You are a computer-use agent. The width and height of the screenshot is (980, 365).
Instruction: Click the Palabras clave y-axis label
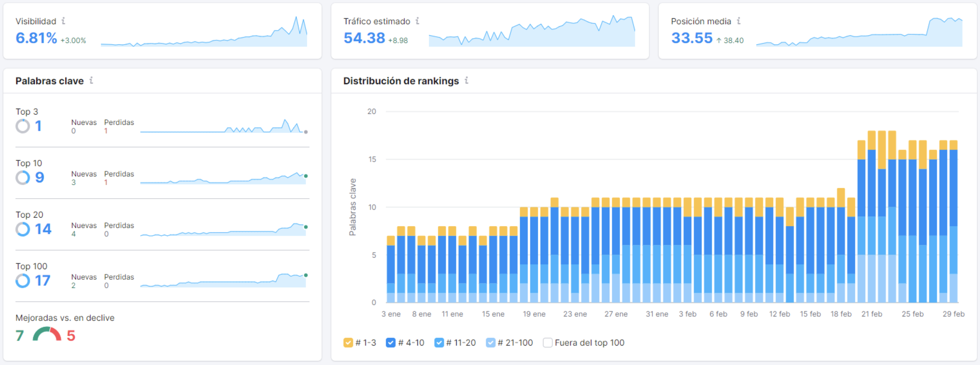pos(353,207)
